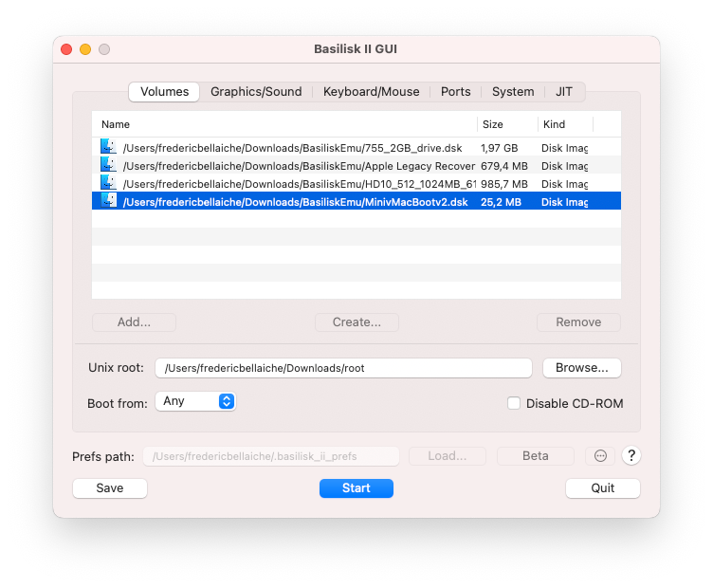This screenshot has height=588, width=713.
Task: Click the Create... volume button
Action: coord(356,322)
